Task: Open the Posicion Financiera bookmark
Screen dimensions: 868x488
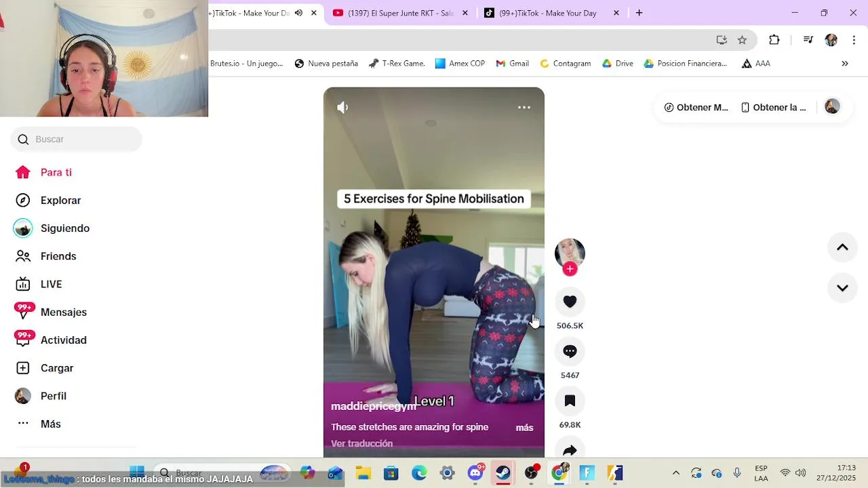Action: click(x=685, y=64)
